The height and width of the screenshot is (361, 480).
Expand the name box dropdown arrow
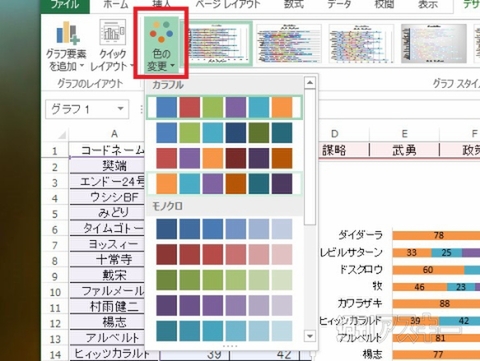pyautogui.click(x=121, y=109)
